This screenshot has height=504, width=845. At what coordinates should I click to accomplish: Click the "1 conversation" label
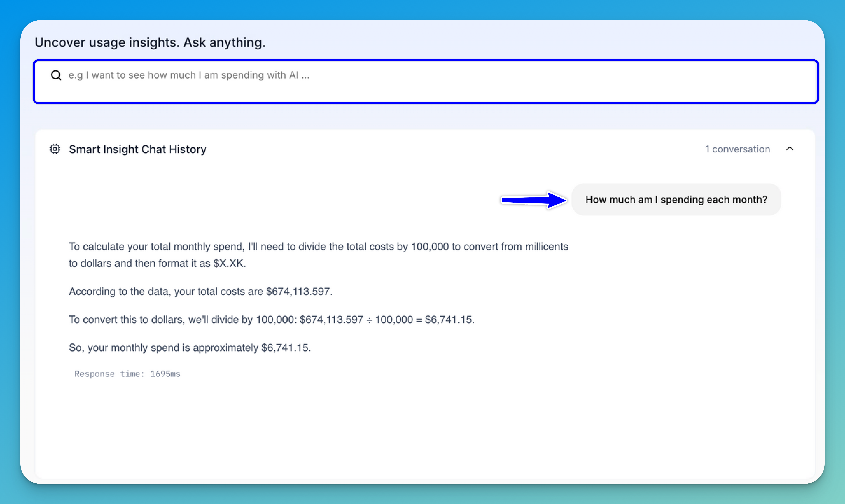click(x=737, y=149)
